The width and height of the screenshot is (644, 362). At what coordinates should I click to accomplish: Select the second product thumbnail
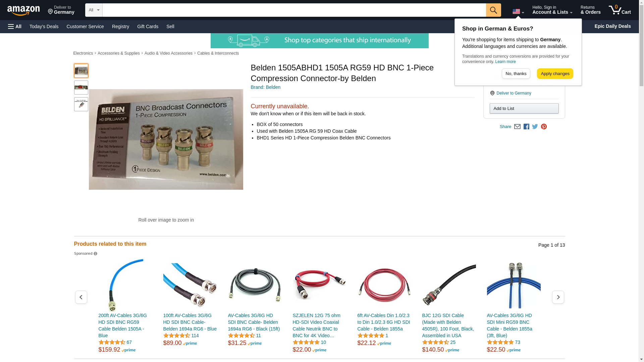[x=81, y=87]
